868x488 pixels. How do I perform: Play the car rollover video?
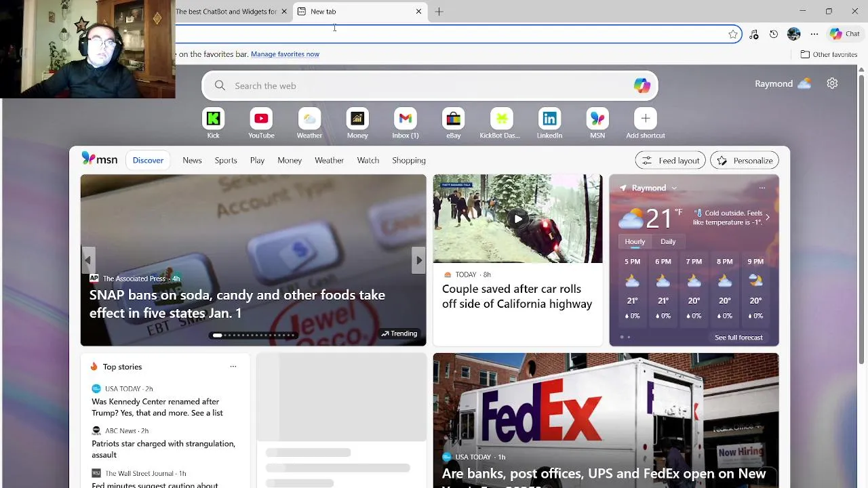pyautogui.click(x=517, y=219)
